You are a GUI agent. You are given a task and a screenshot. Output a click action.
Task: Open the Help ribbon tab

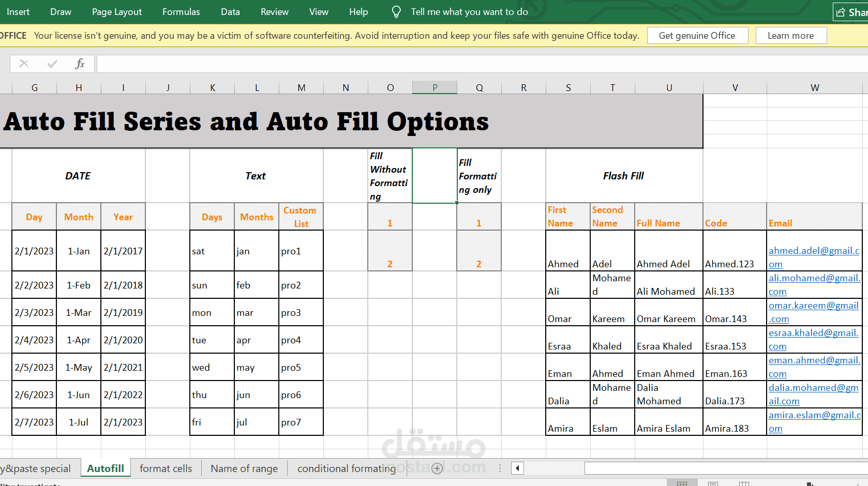(x=358, y=12)
